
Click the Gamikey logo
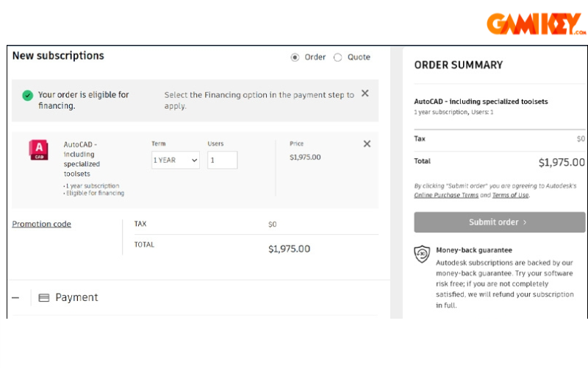[537, 24]
